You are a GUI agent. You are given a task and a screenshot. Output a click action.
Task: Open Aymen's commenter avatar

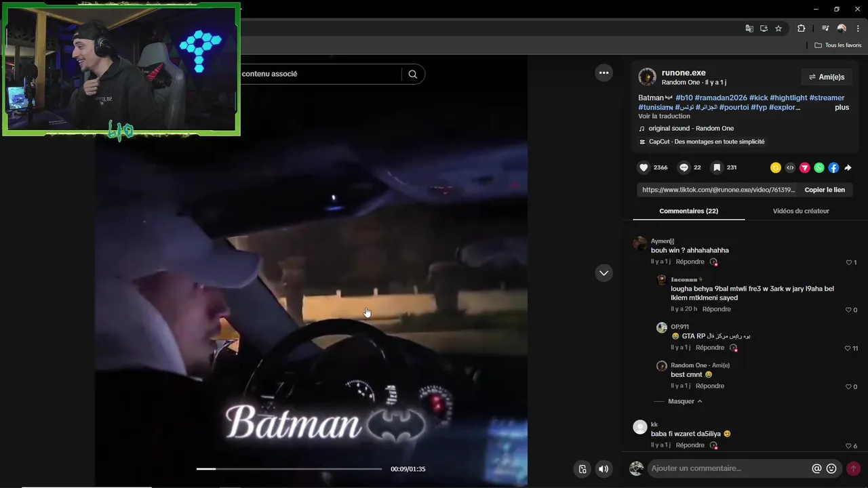(639, 244)
